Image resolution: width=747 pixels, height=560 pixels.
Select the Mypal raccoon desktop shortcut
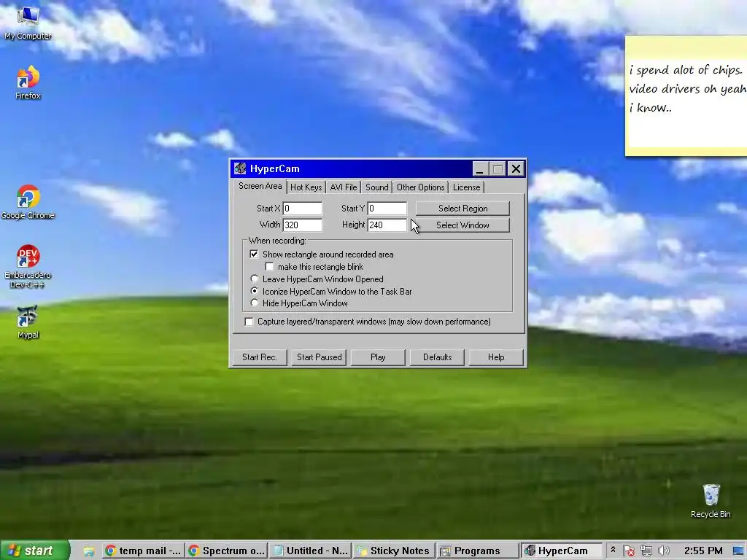tap(28, 322)
